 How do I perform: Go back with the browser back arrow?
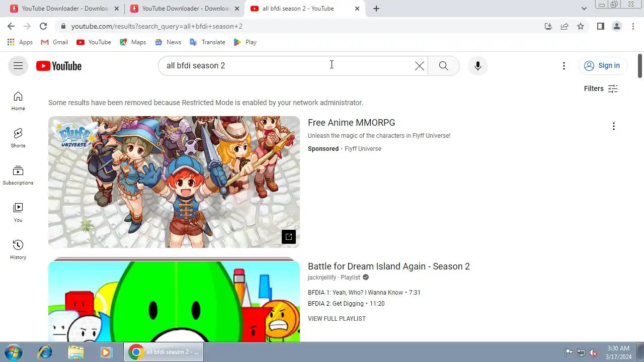tap(11, 26)
